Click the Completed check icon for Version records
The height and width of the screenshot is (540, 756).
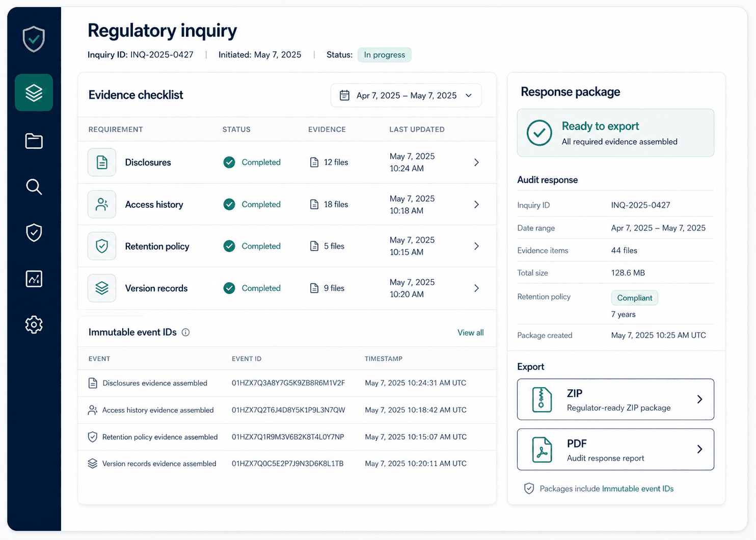click(229, 288)
